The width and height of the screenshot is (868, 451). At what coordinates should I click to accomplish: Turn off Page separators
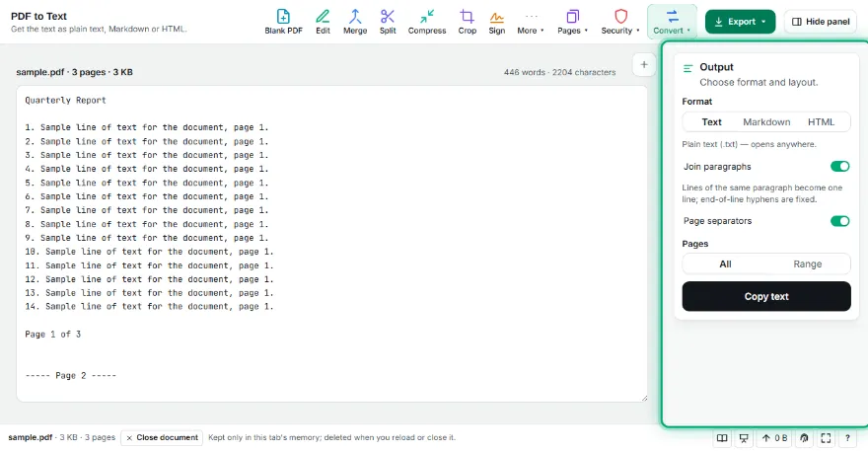click(x=839, y=221)
